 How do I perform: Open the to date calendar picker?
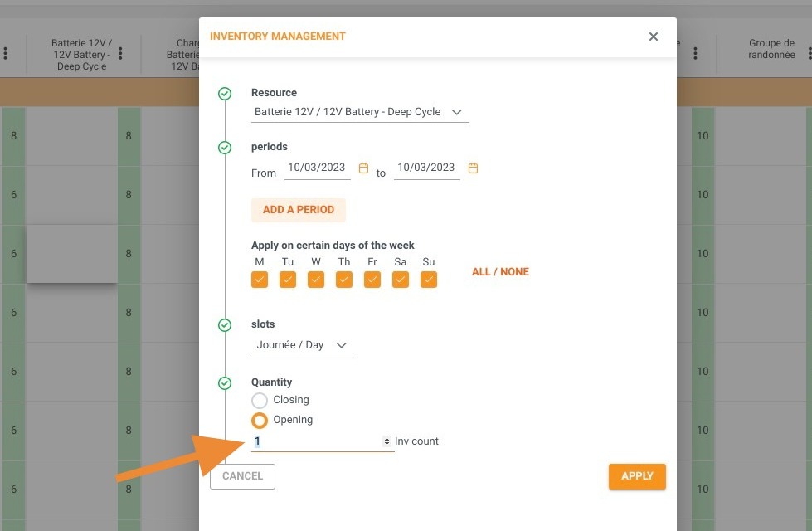click(473, 168)
